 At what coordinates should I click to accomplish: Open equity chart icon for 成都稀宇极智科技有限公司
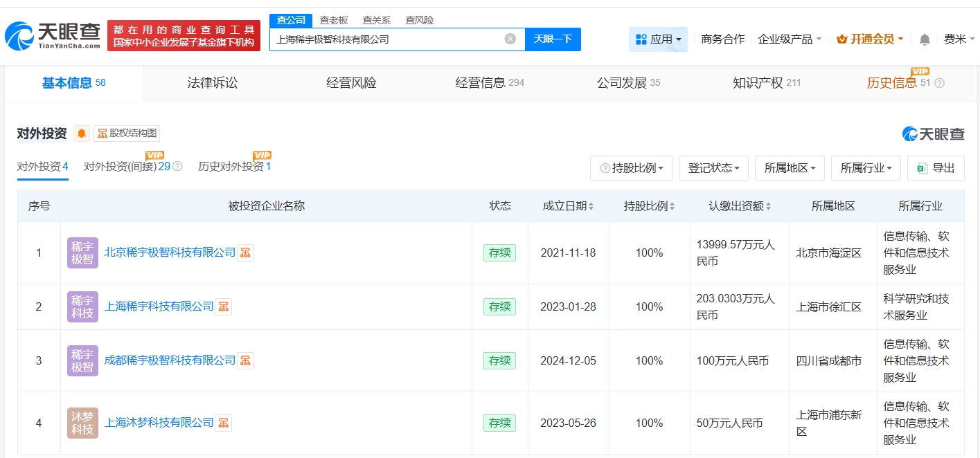pyautogui.click(x=245, y=361)
